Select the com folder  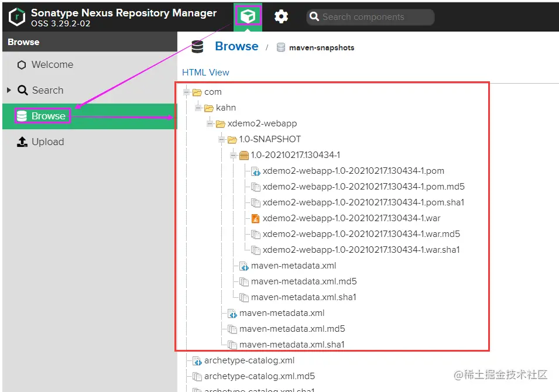click(213, 92)
